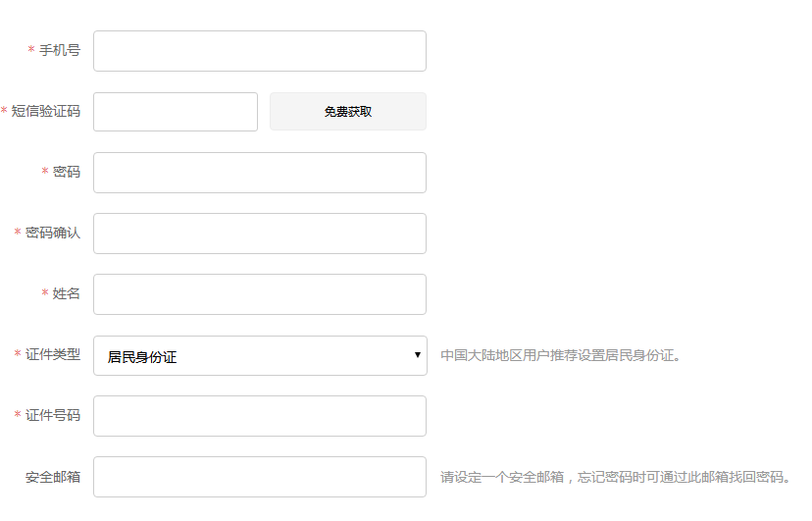Click the 请设定一个安全邮箱 hint text
Image resolution: width=812 pixels, height=521 pixels.
615,478
